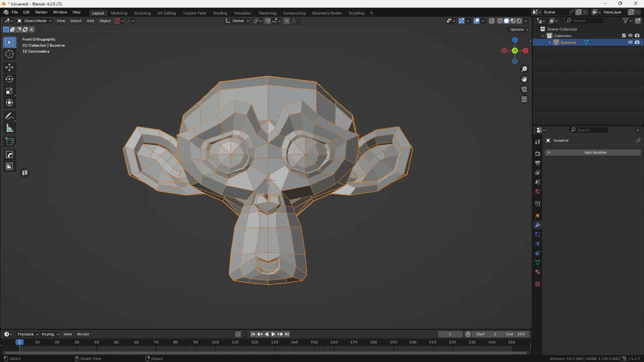The width and height of the screenshot is (644, 362).
Task: Switch perspective/orthographic with grid icon
Action: (524, 100)
